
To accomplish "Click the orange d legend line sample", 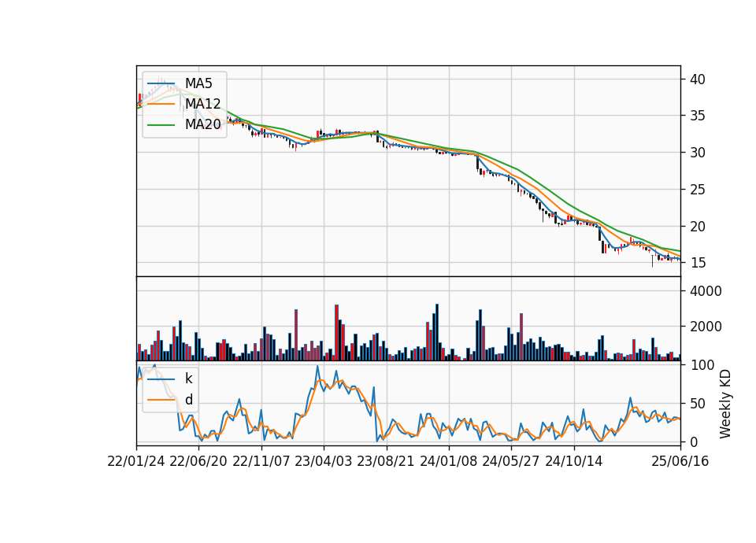I will click(161, 400).
